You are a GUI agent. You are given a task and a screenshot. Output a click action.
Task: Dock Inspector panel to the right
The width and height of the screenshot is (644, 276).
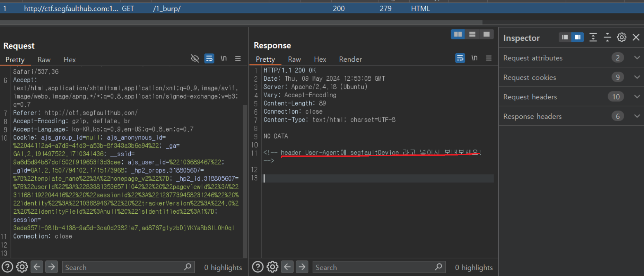(577, 37)
